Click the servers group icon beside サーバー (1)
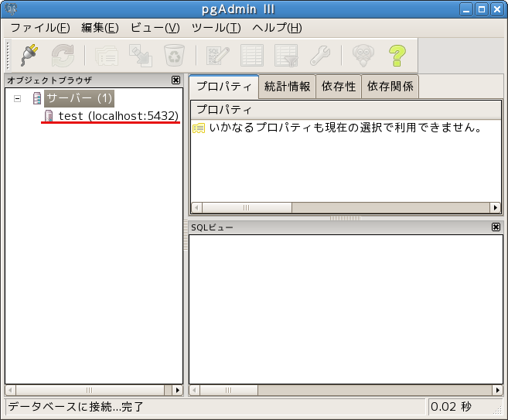 [37, 98]
